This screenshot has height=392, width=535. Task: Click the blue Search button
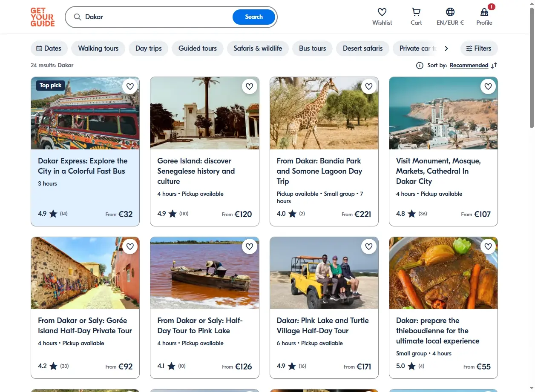click(x=254, y=17)
